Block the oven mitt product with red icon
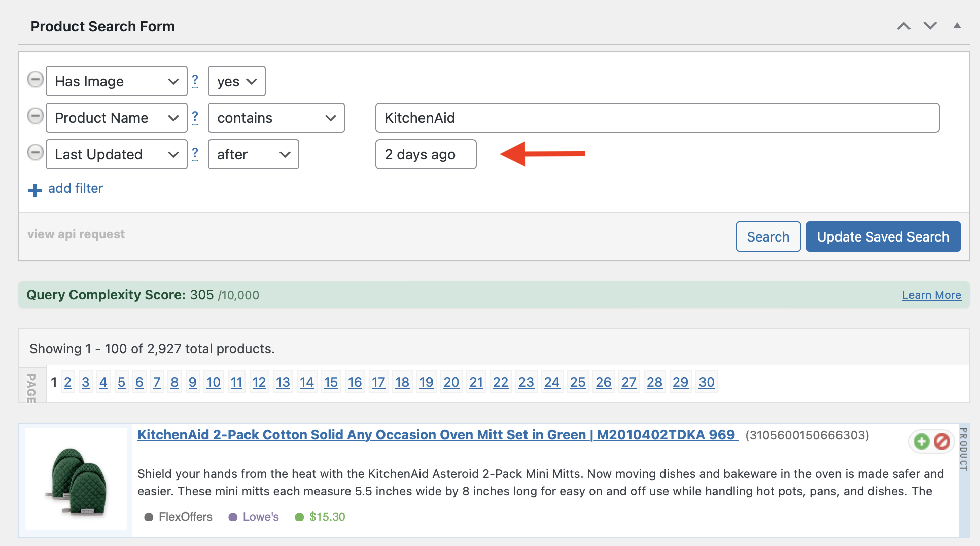 coord(942,441)
